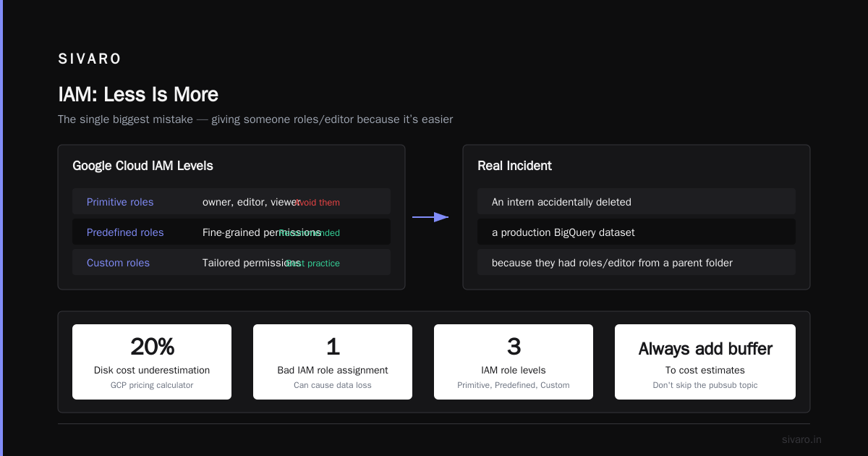Click the '20%' statistic

[x=152, y=347]
